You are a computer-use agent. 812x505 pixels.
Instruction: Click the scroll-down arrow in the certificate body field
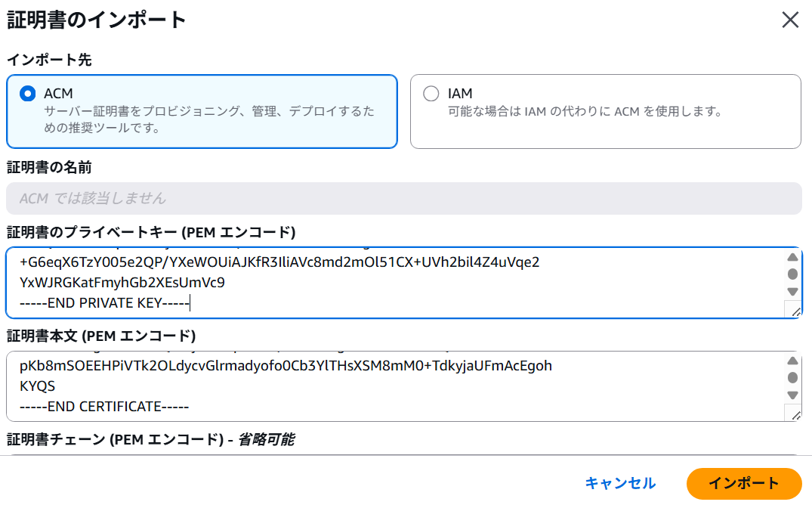(792, 394)
